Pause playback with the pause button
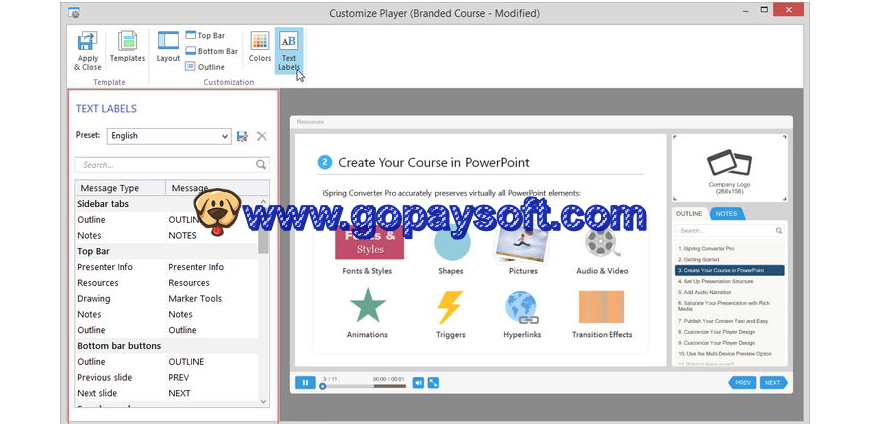The width and height of the screenshot is (889, 424). 305,383
